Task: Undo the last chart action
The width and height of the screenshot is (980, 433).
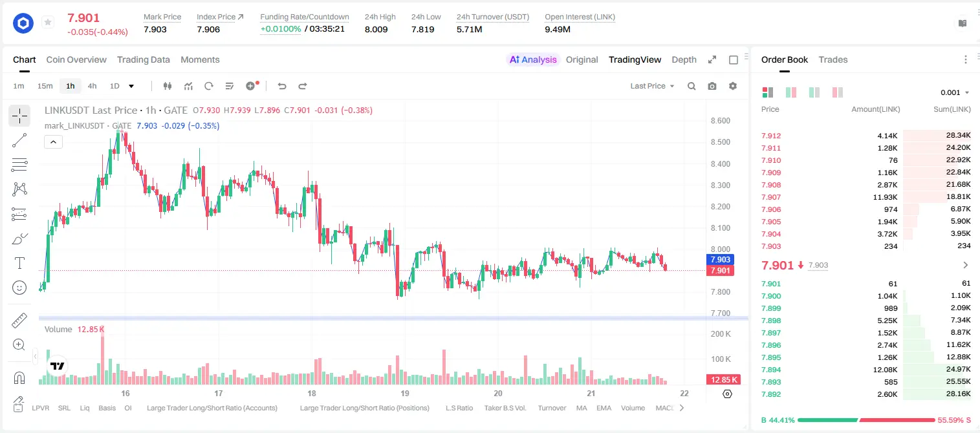Action: [x=282, y=86]
